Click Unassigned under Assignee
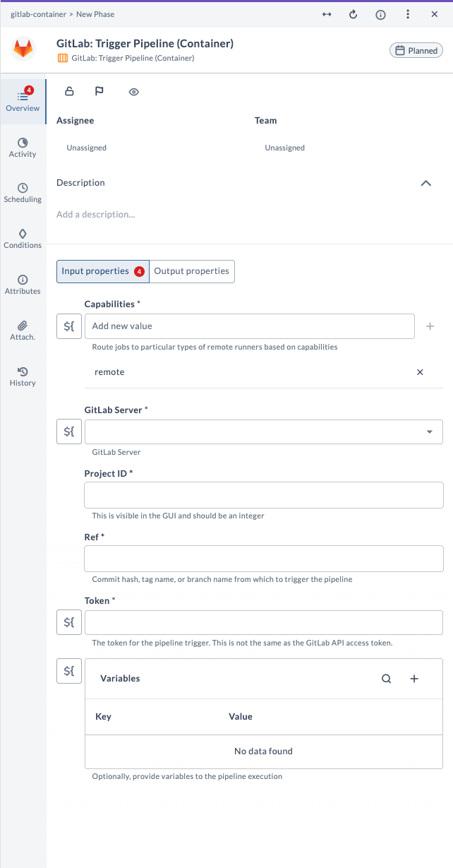 tap(87, 148)
